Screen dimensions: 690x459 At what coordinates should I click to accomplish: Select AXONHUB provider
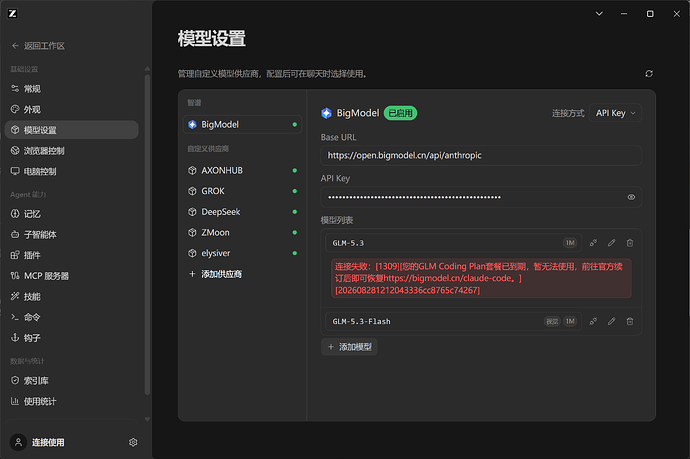pyautogui.click(x=242, y=170)
